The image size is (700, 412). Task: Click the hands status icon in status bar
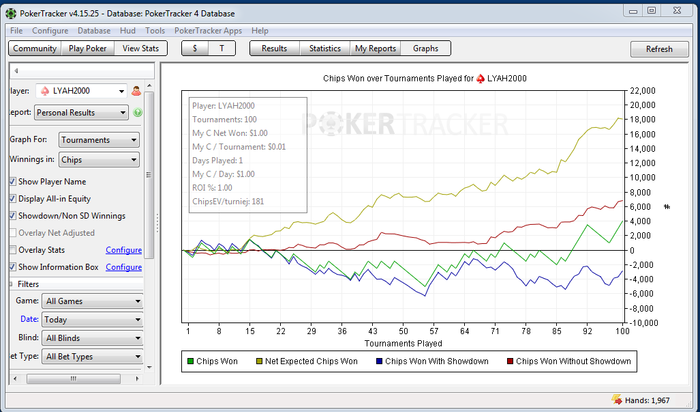tap(617, 399)
